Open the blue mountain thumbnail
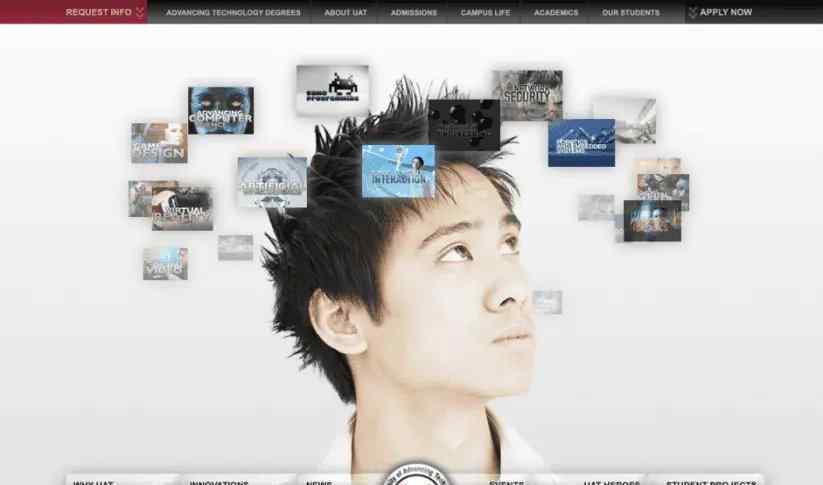Screen dimensions: 823x485 tap(582, 143)
